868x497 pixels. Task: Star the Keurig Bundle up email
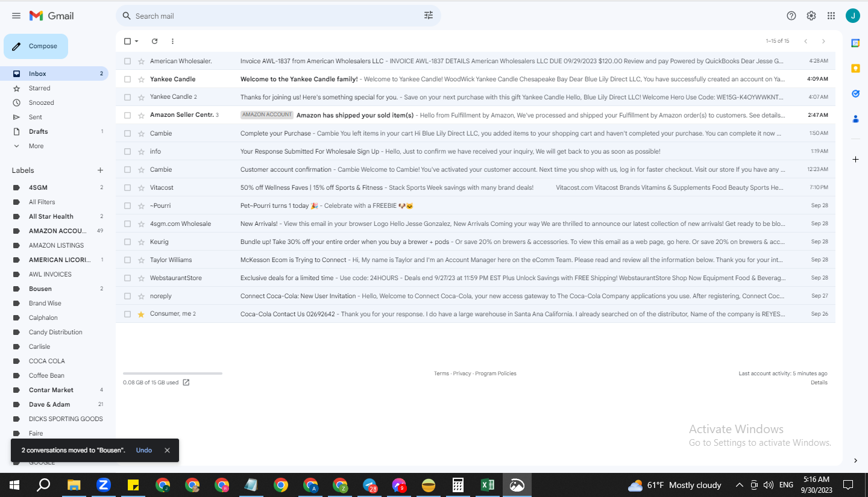[x=141, y=242]
